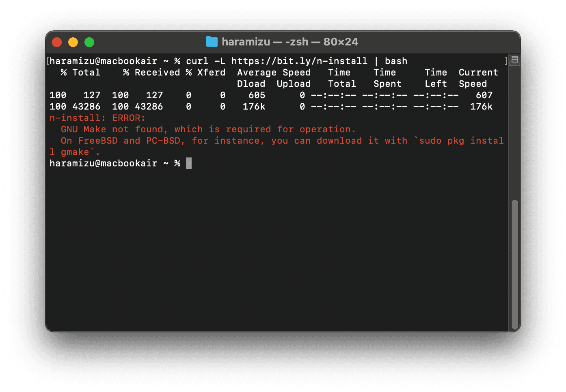Close the terminal window with red button
566x392 pixels.
point(57,42)
